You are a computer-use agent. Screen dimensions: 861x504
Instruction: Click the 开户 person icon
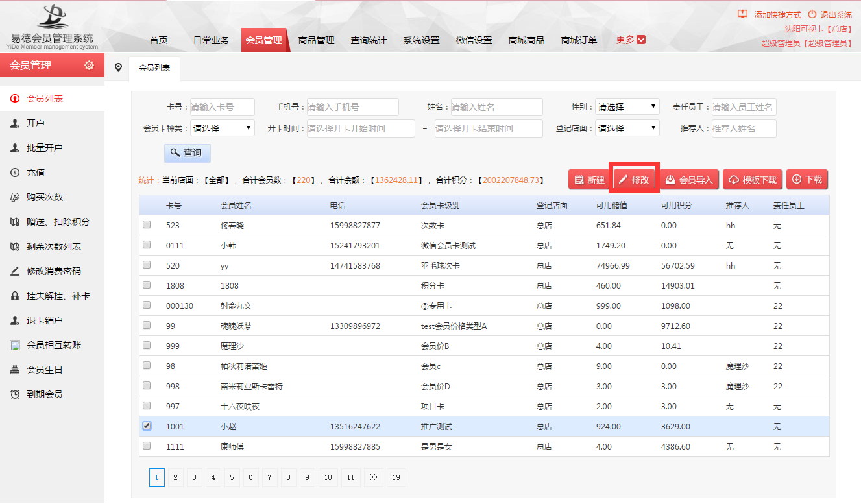click(x=14, y=123)
